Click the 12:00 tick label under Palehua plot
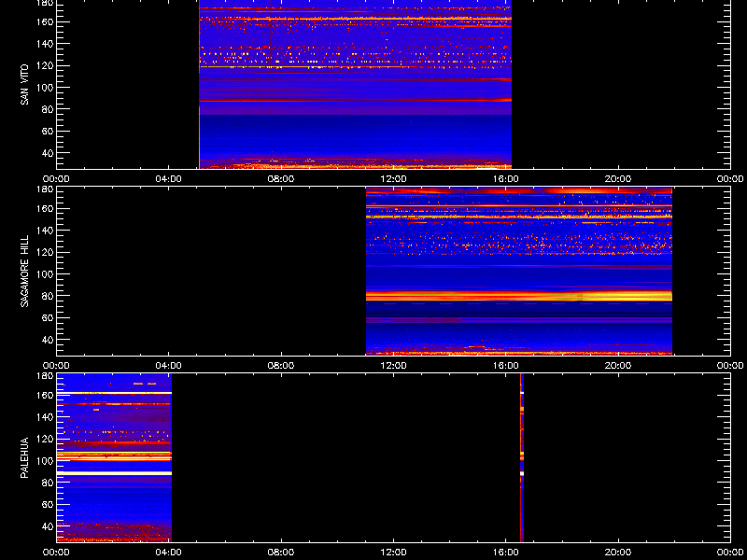 393,553
